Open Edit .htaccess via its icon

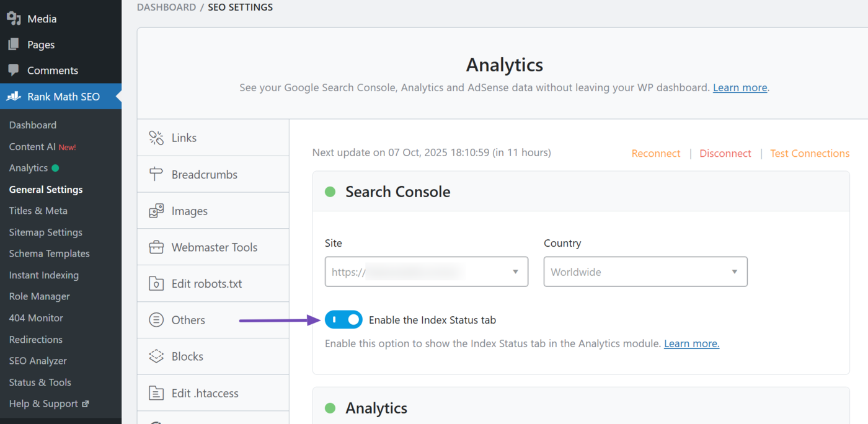coord(157,392)
